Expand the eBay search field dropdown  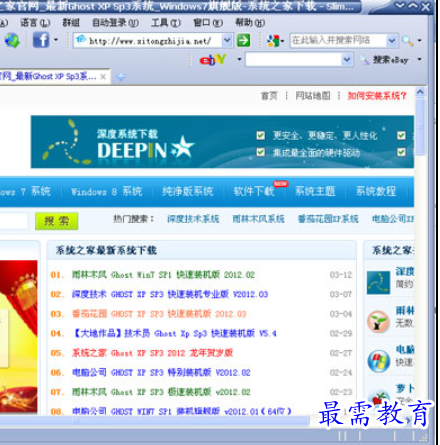347,60
